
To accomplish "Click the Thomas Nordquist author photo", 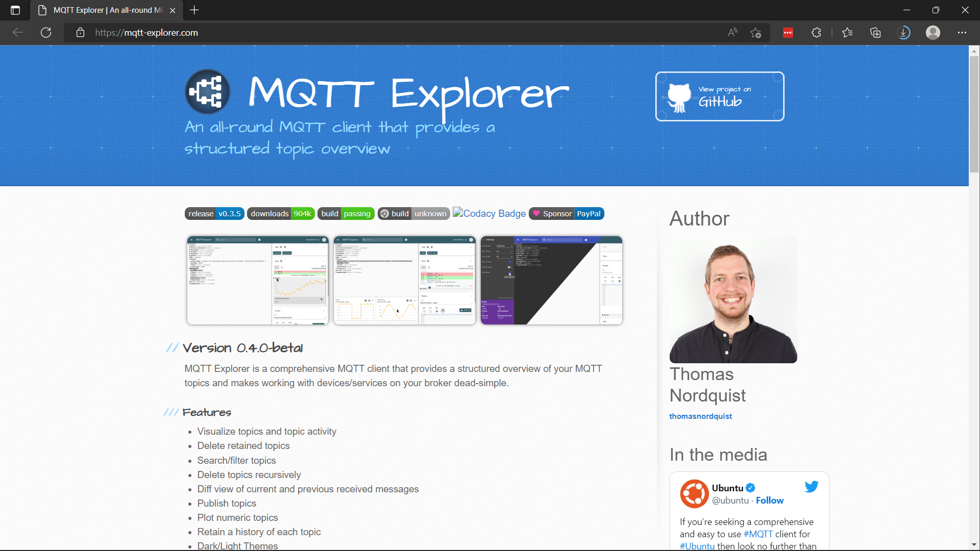I will [x=733, y=299].
